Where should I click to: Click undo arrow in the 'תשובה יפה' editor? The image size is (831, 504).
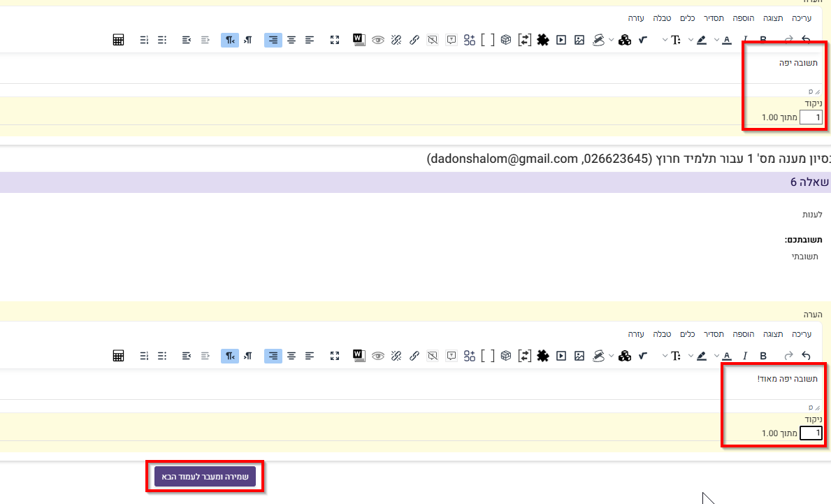click(806, 40)
